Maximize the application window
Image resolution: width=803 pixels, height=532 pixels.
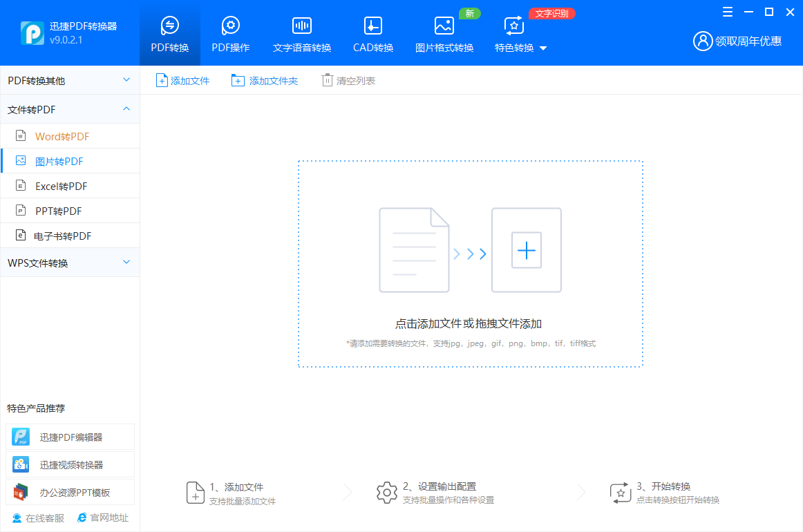click(768, 12)
